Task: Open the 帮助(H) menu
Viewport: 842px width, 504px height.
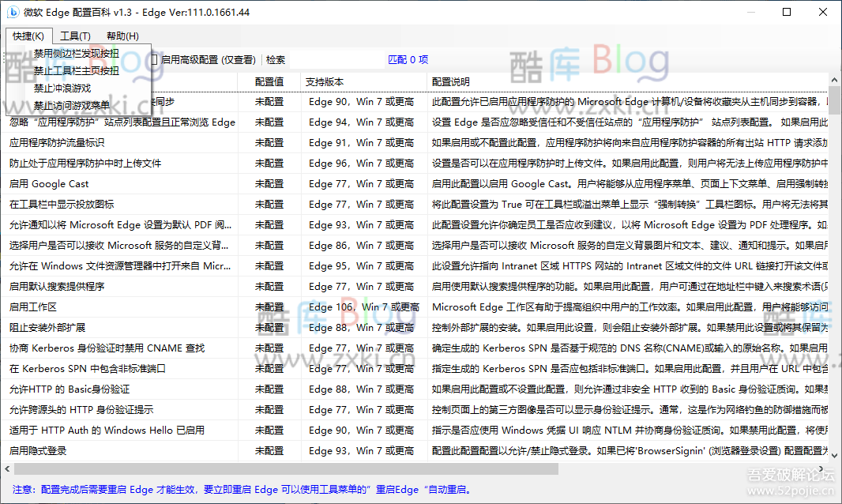Action: tap(122, 36)
